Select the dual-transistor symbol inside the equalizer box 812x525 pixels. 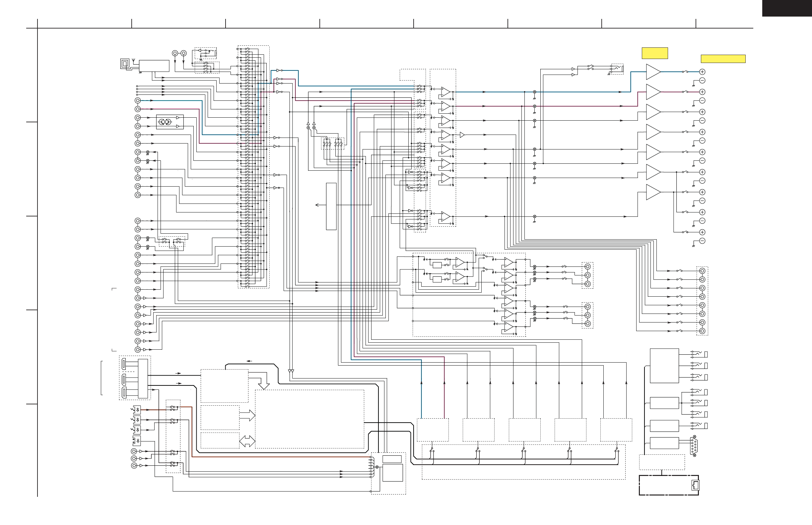coord(165,122)
